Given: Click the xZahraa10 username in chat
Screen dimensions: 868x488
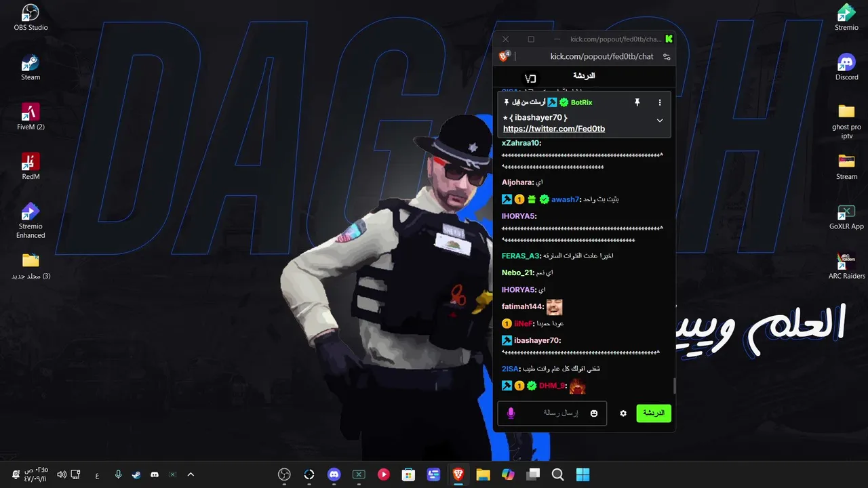Looking at the screenshot, I should coord(521,143).
